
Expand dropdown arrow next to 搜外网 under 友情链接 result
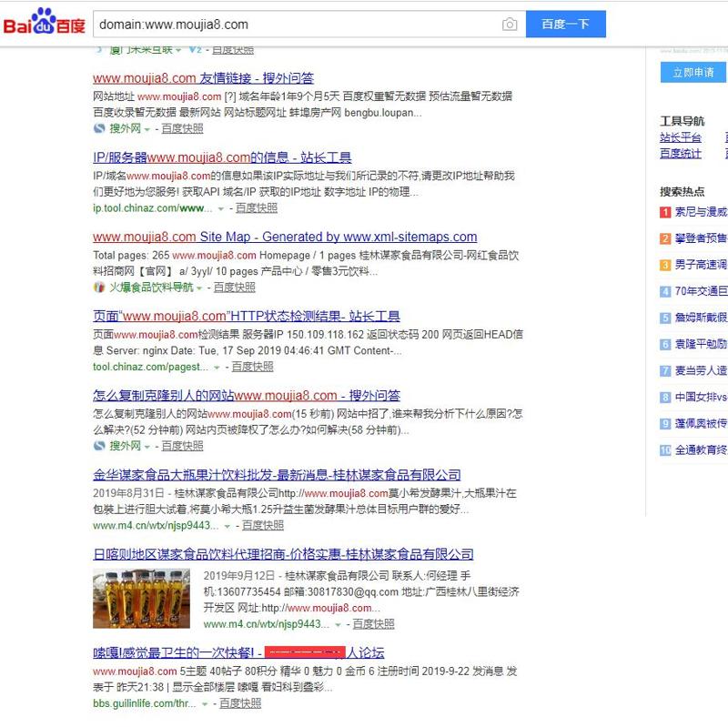[x=147, y=129]
